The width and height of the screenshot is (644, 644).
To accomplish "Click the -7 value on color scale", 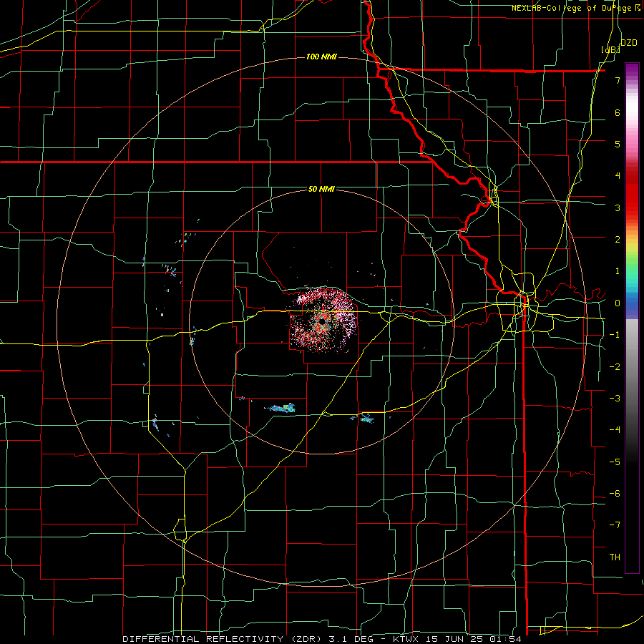I will [615, 525].
